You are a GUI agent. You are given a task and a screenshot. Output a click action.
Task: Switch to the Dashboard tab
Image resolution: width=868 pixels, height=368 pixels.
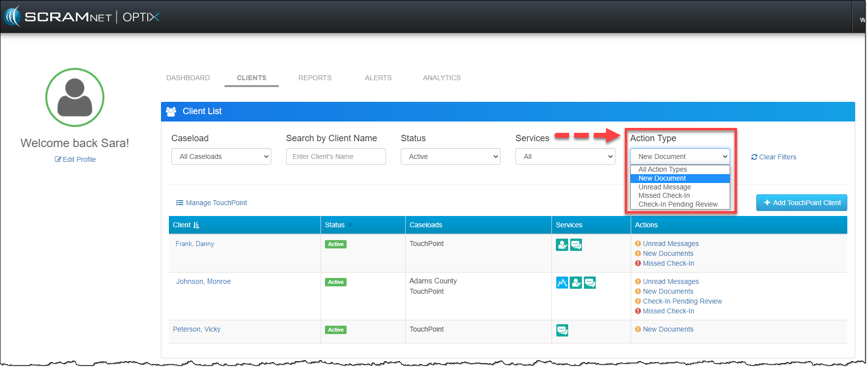[188, 78]
